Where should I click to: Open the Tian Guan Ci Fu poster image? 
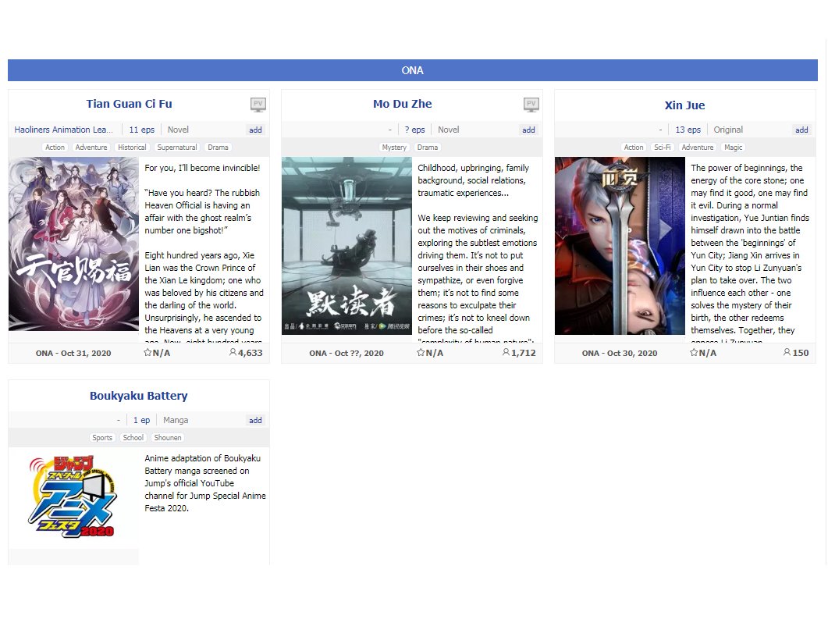(73, 244)
